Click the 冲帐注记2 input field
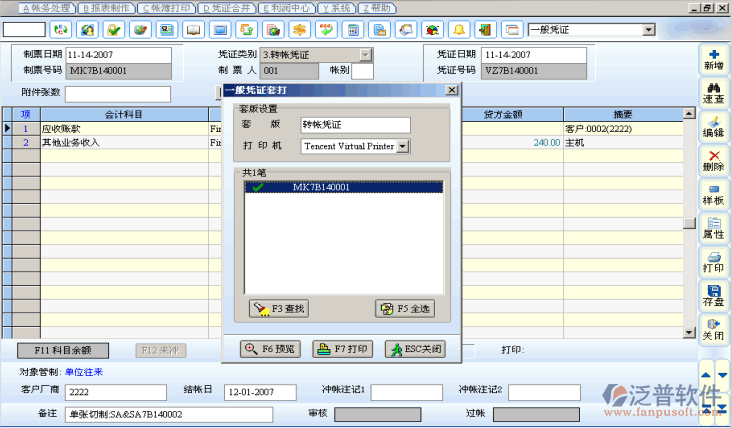 click(544, 392)
